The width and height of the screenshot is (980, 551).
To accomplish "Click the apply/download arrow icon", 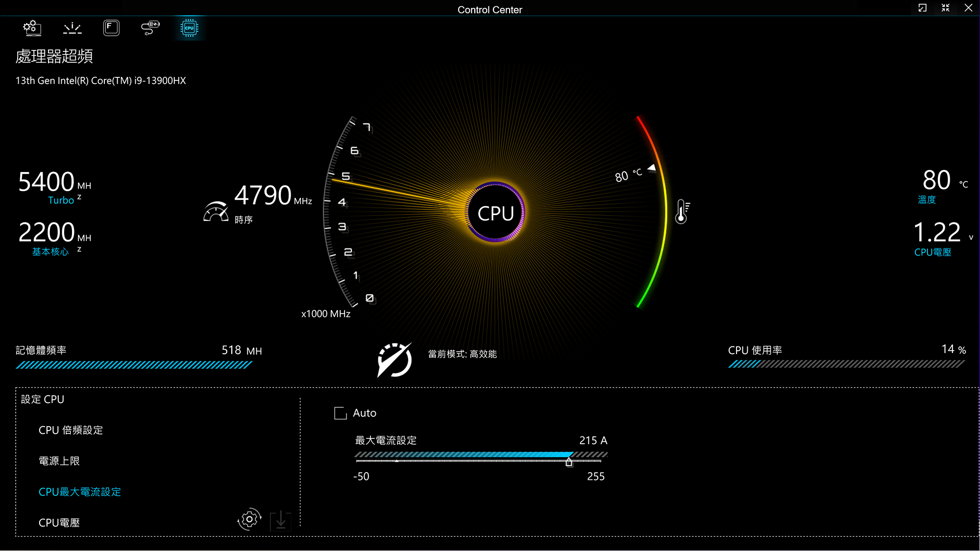I will point(281,521).
